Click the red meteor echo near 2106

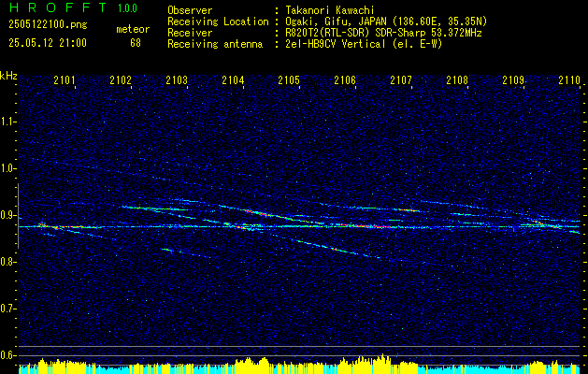(366, 226)
